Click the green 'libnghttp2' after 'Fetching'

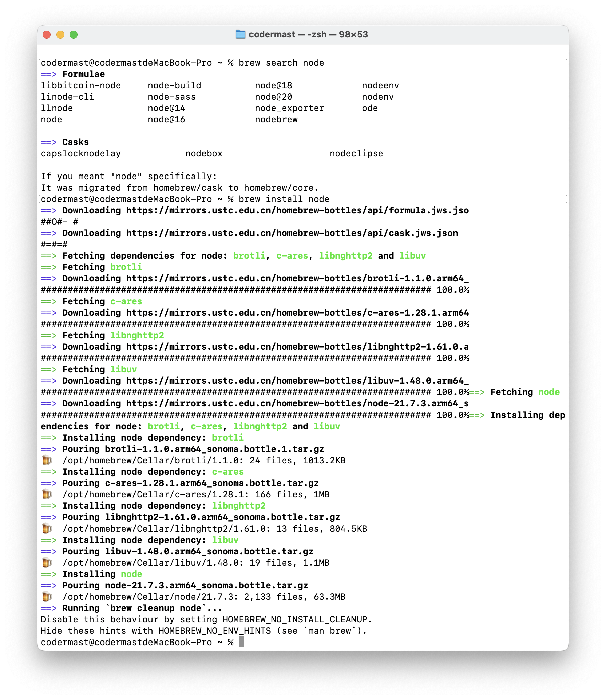click(x=137, y=336)
